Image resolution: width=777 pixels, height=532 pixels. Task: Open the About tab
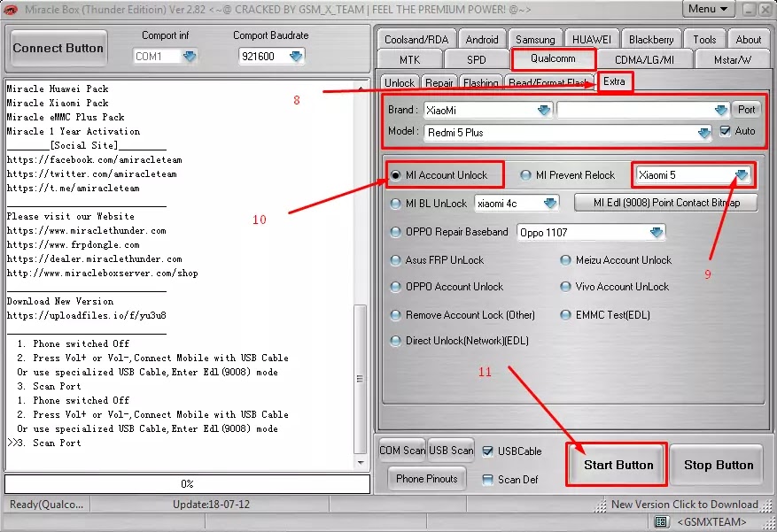click(x=749, y=40)
